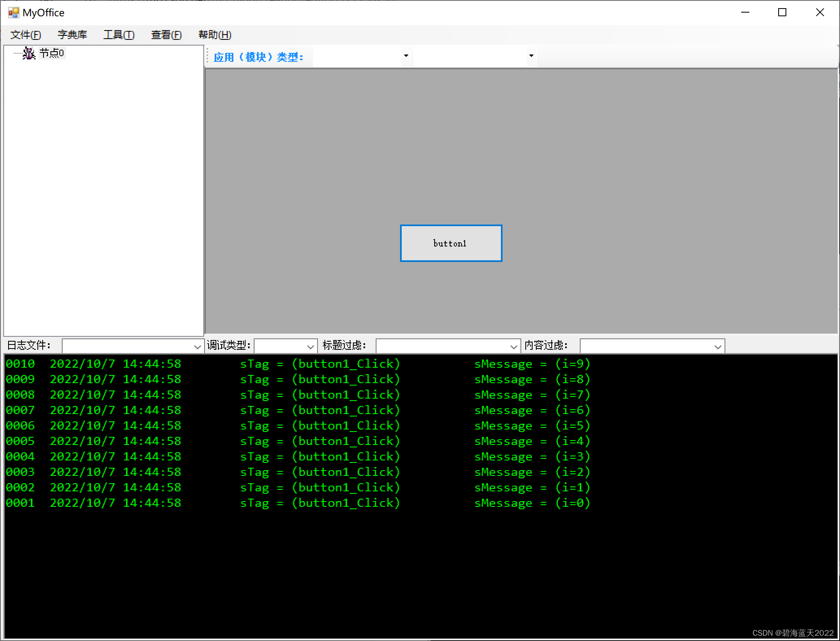This screenshot has height=641, width=840.
Task: Click log entry 0001 with i=0
Action: pos(298,503)
